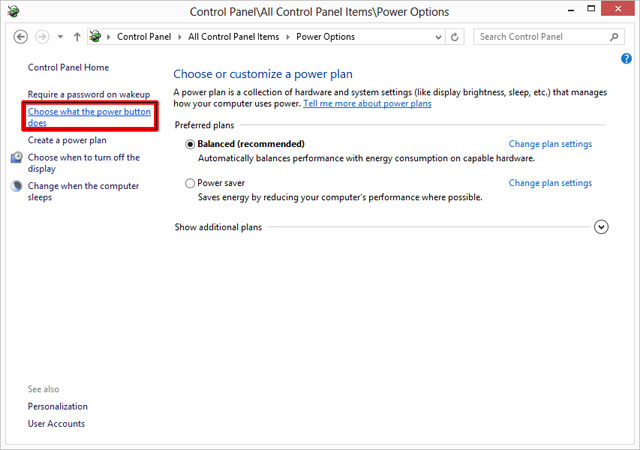Open Create a power plan link
The width and height of the screenshot is (640, 450).
point(67,141)
